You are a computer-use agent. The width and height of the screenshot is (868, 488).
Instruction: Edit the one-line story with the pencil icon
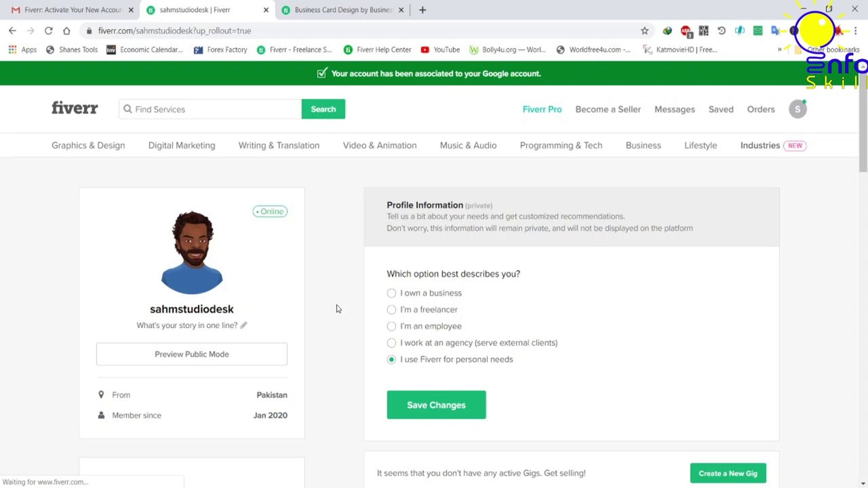(243, 325)
